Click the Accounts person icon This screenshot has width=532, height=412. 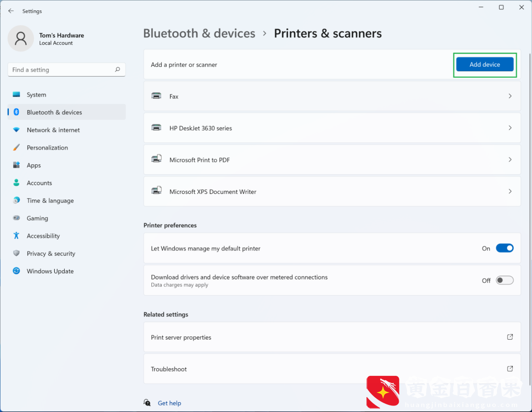click(x=16, y=182)
